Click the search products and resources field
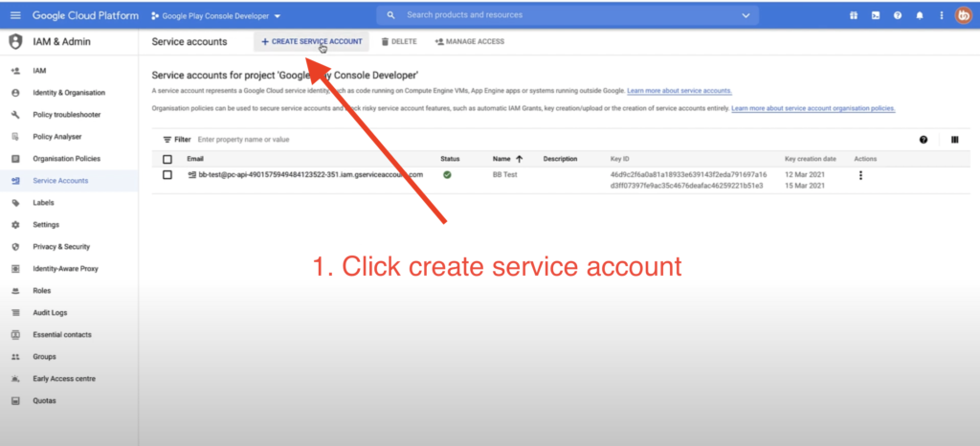Image resolution: width=980 pixels, height=446 pixels. (x=574, y=15)
